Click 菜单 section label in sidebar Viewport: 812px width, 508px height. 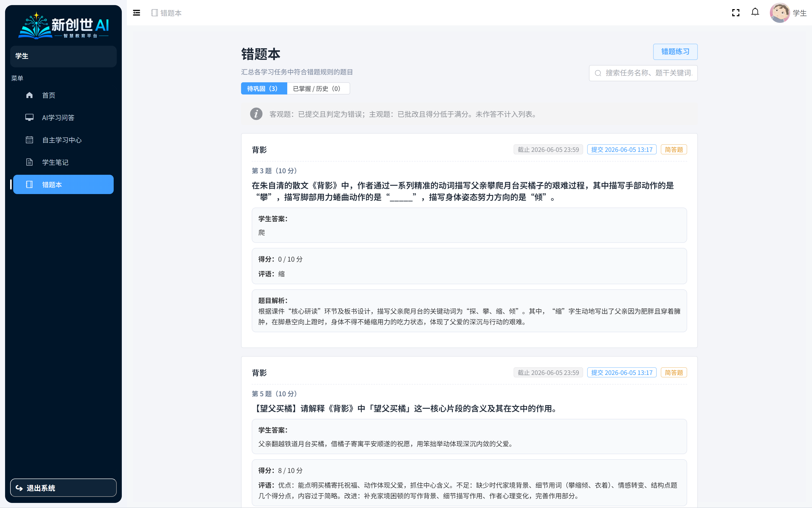click(17, 78)
